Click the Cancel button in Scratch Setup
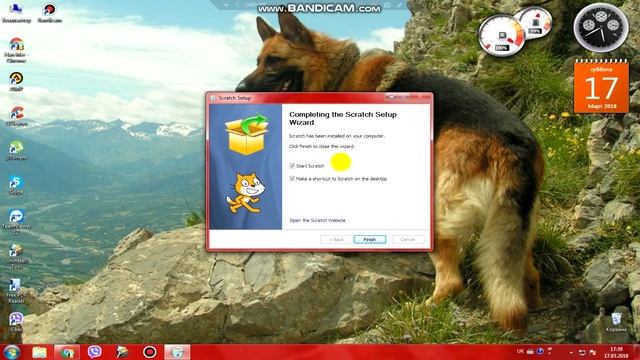The image size is (640, 360). [408, 240]
